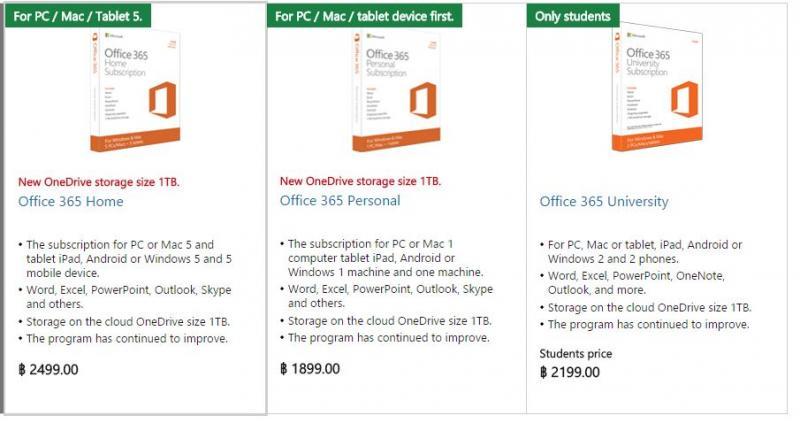Click the Office 365 Home title link
Viewport: 800px width, 423px height.
[x=71, y=202]
